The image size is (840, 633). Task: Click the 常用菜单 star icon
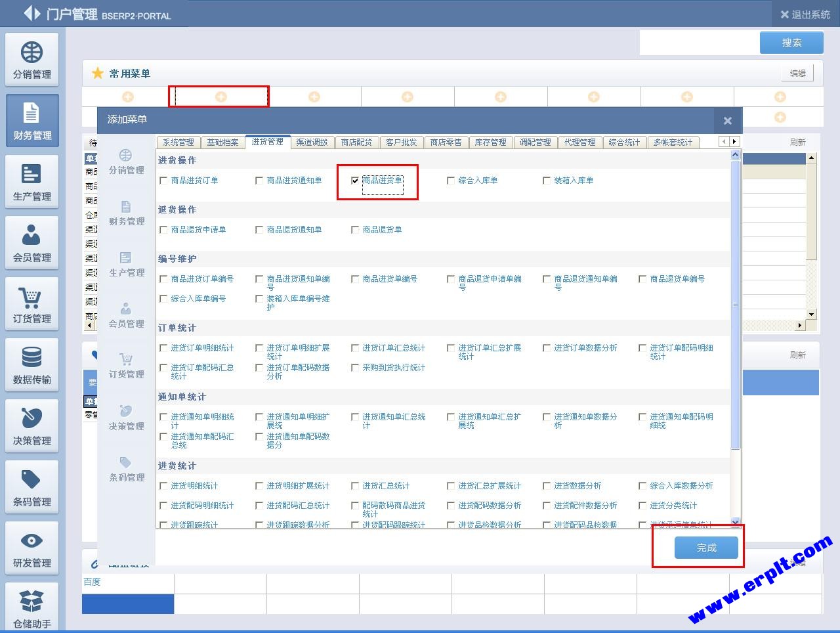pyautogui.click(x=98, y=73)
